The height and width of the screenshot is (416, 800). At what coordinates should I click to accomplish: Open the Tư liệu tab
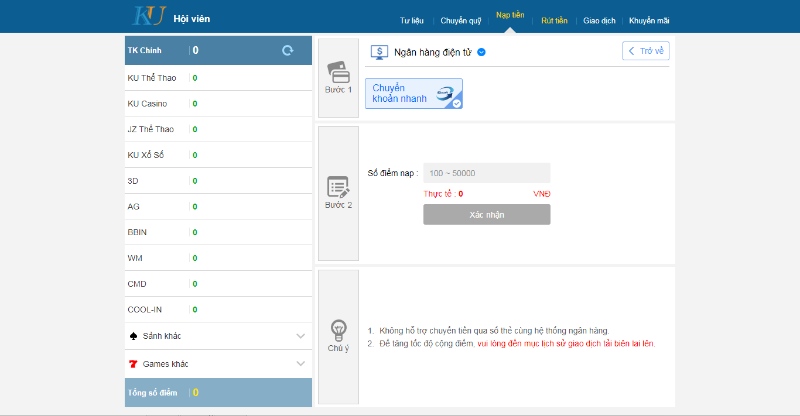coord(410,20)
